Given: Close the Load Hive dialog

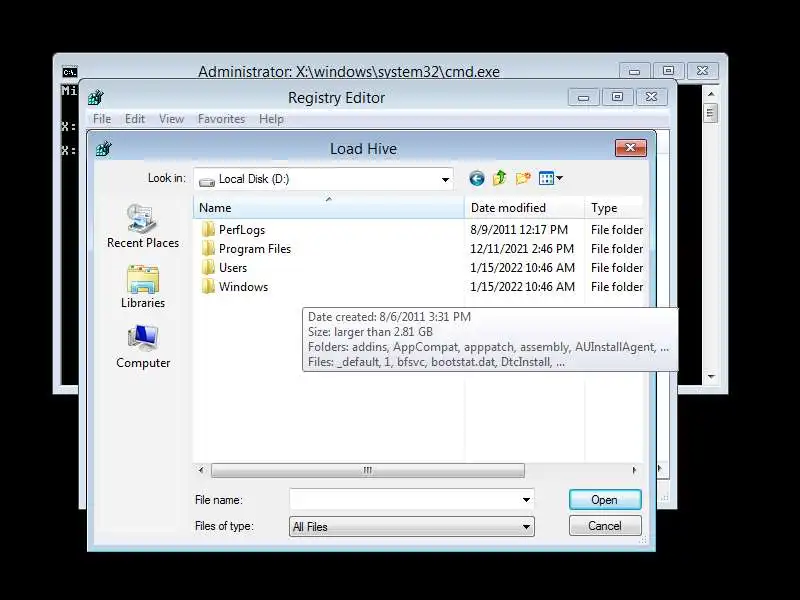Looking at the screenshot, I should (631, 148).
